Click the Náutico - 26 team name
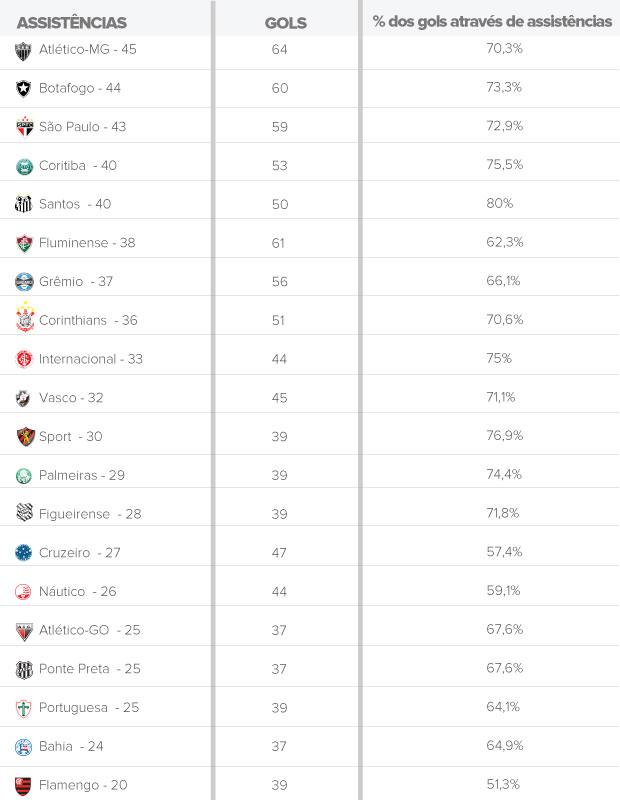The image size is (620, 800). tap(78, 592)
